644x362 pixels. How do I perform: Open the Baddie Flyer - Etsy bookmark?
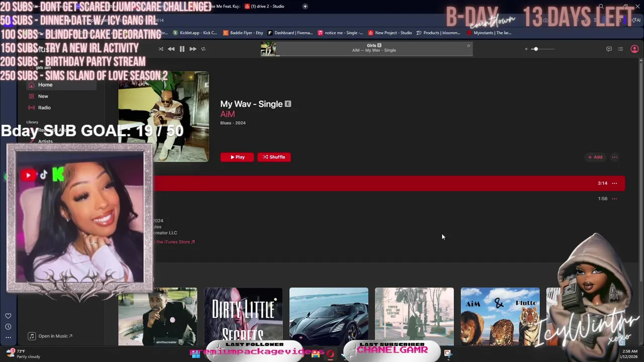coord(243,33)
